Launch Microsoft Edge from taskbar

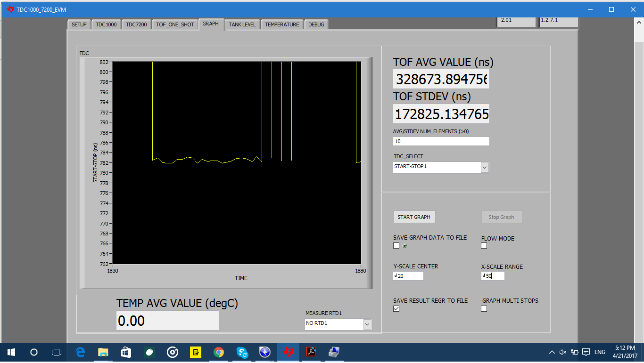click(80, 352)
